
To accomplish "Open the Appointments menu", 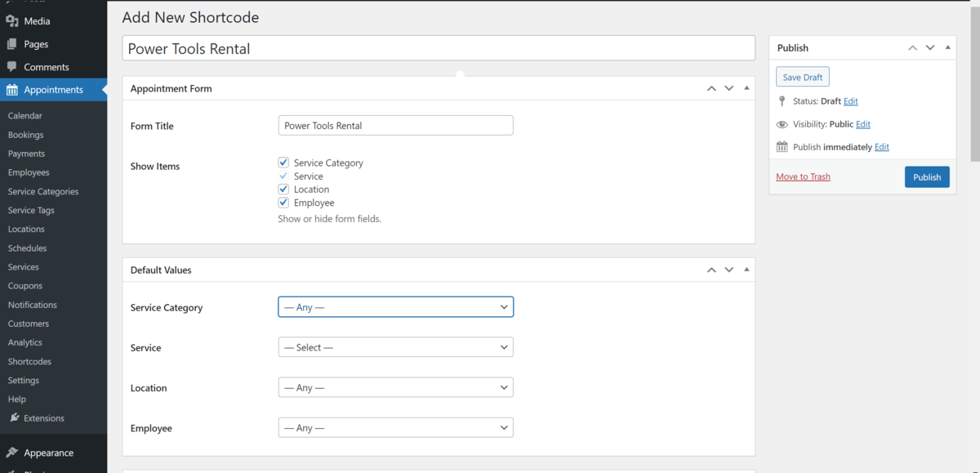I will tap(53, 90).
